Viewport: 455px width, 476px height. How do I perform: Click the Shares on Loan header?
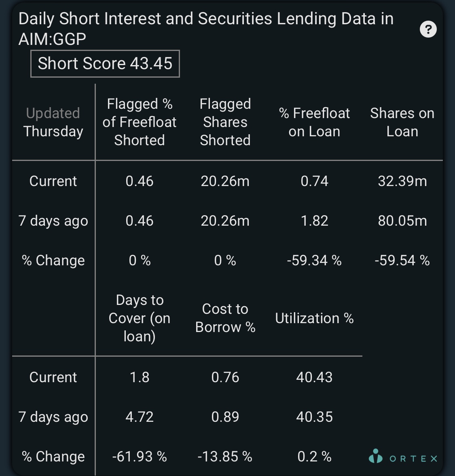click(402, 122)
